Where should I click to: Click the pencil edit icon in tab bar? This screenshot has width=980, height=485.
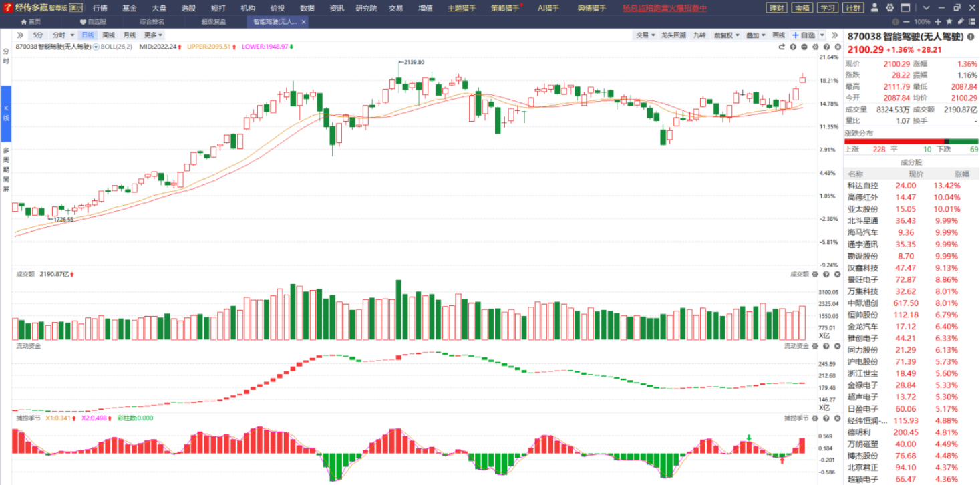[961, 22]
